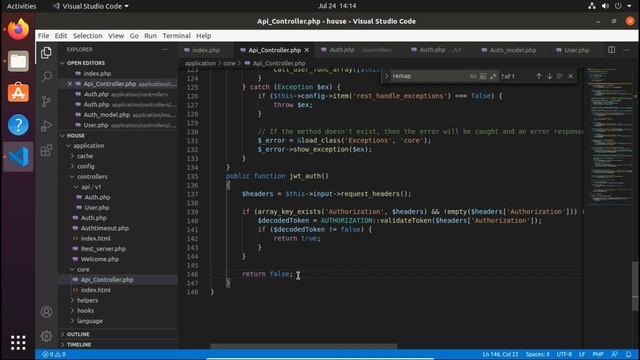
Task: Close the find widget
Action: click(571, 76)
